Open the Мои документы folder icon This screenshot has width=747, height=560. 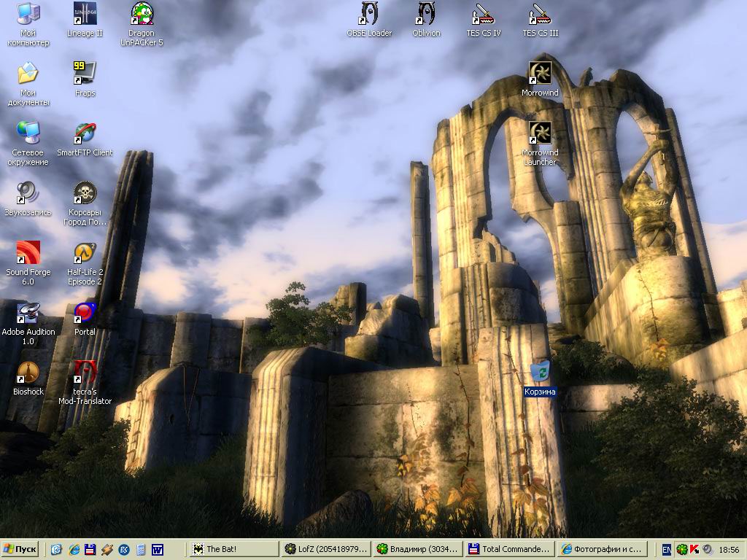[x=28, y=84]
